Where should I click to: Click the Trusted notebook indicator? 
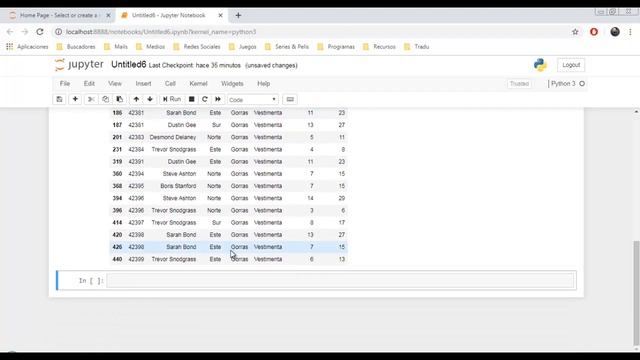[x=519, y=84]
